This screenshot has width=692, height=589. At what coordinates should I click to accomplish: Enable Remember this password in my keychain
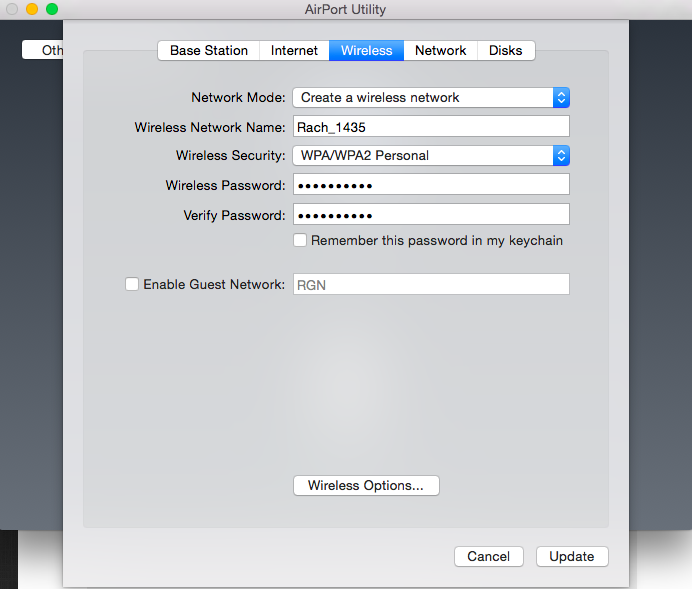(300, 240)
